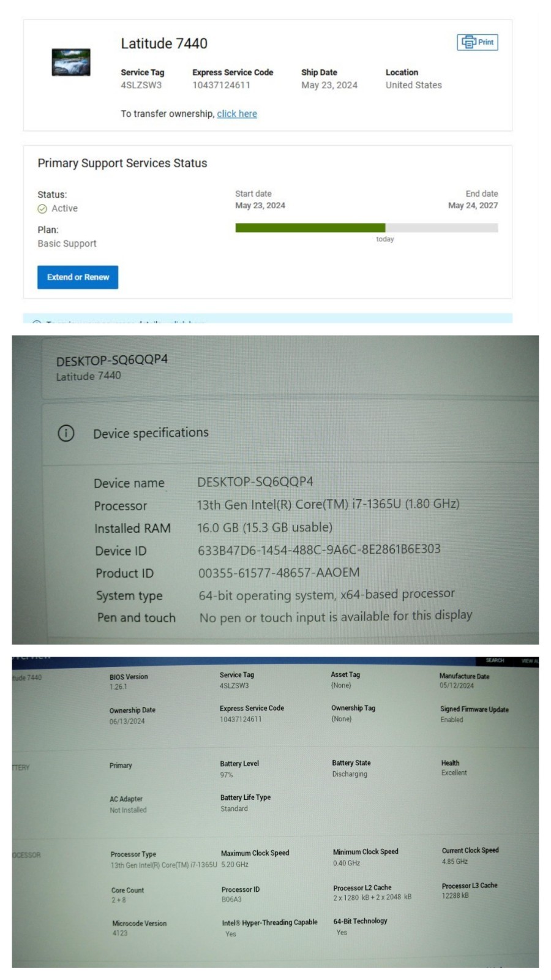Image resolution: width=551 pixels, height=980 pixels.
Task: Select the Microcode Version 4123
Action: 120,933
